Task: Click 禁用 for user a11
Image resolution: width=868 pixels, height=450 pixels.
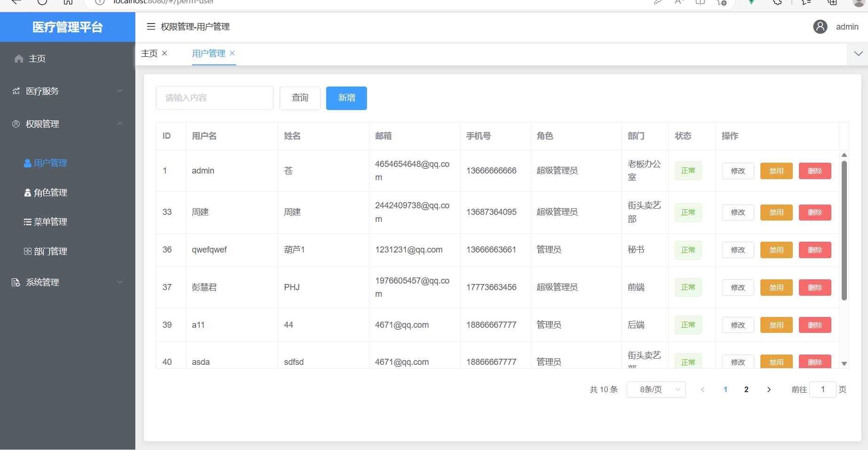Action: pos(776,325)
